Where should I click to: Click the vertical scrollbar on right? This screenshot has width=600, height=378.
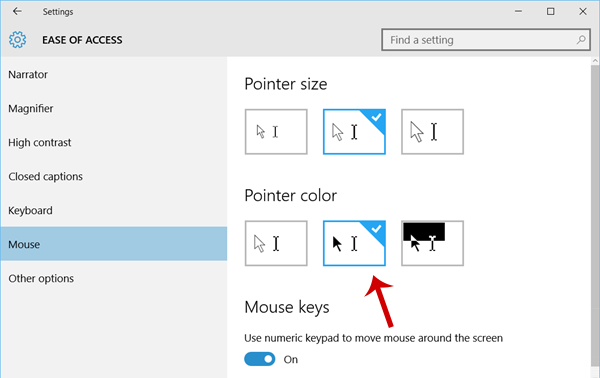595,214
